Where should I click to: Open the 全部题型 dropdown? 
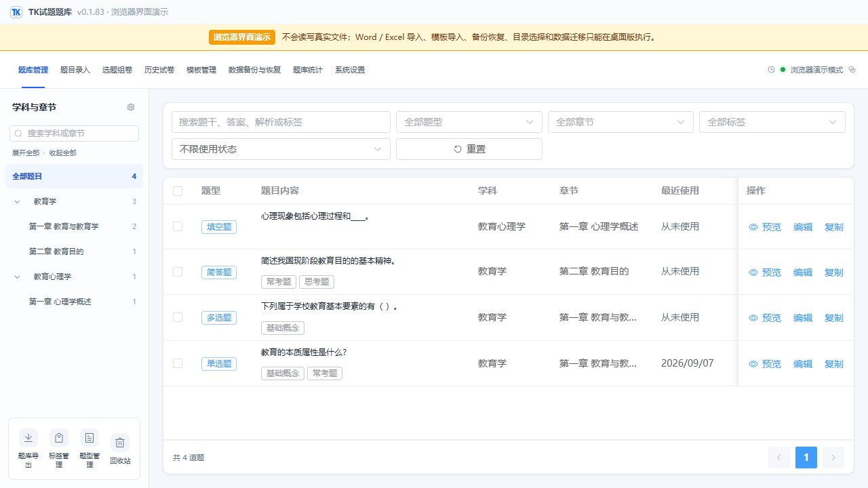[x=469, y=122]
